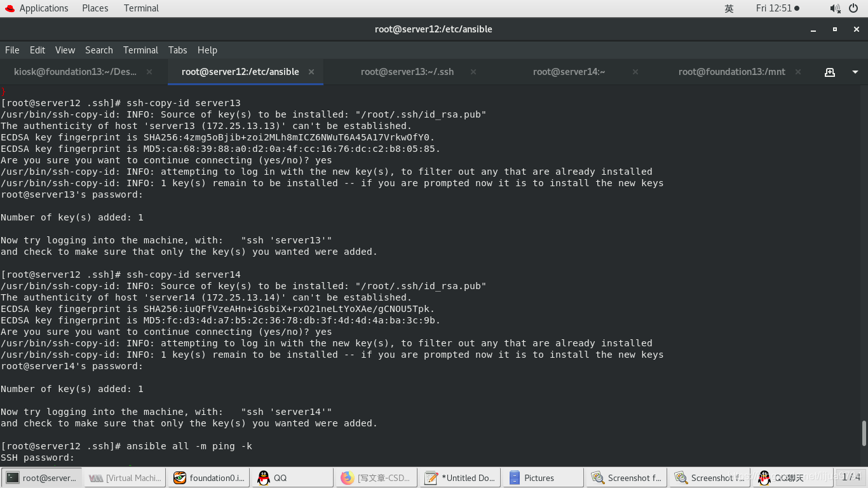
Task: Close the terminal window
Action: pyautogui.click(x=856, y=29)
